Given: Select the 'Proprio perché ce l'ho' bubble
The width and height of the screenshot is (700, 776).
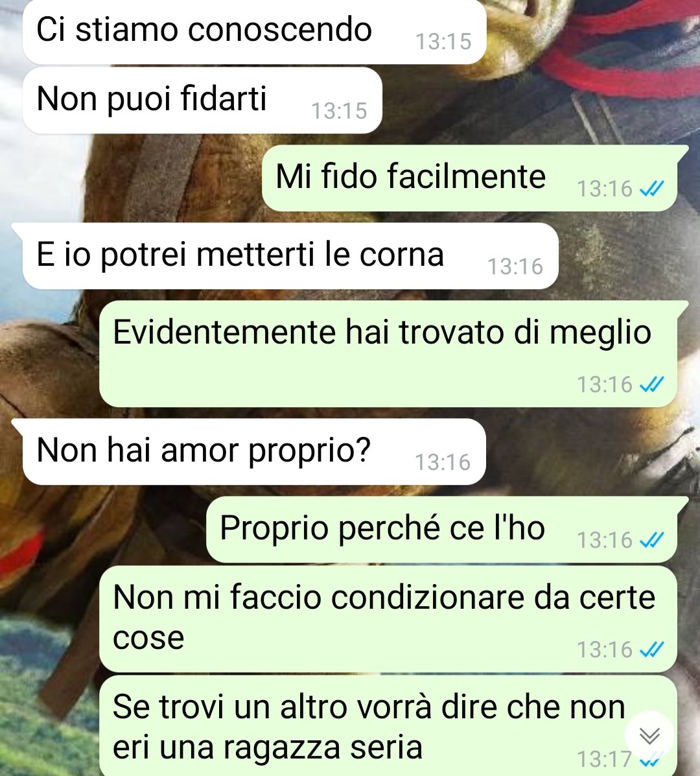Looking at the screenshot, I should click(442, 530).
